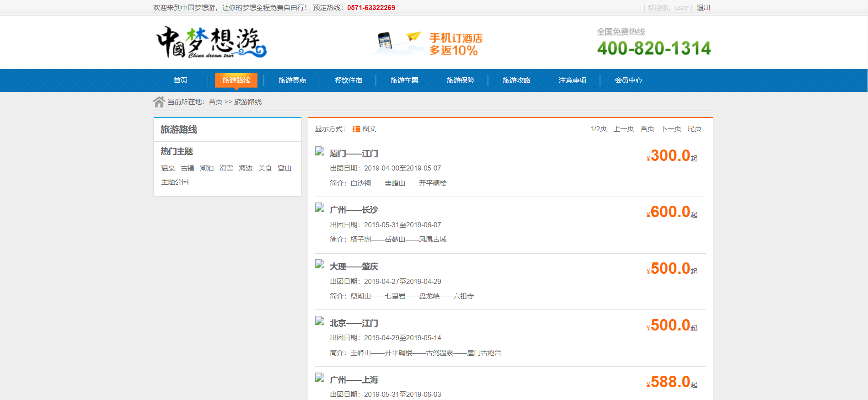Click the 退出 logout link
This screenshot has width=868, height=400.
pos(703,8)
